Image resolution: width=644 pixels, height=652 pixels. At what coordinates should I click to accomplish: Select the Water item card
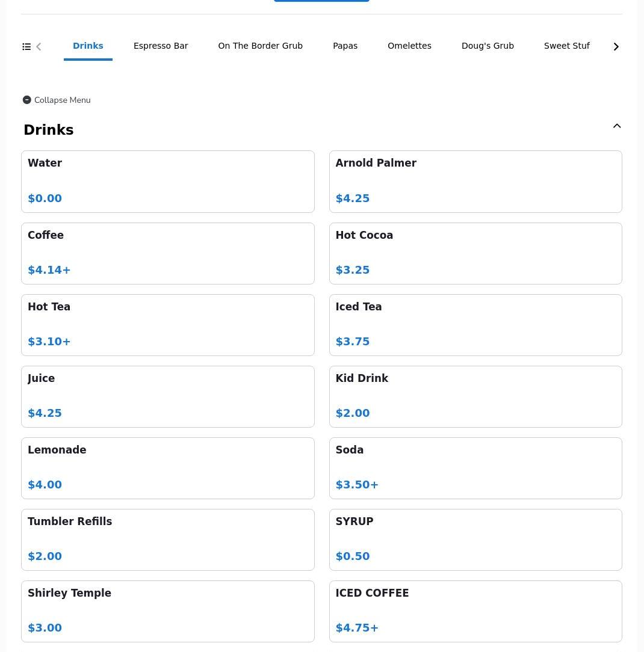(x=167, y=181)
